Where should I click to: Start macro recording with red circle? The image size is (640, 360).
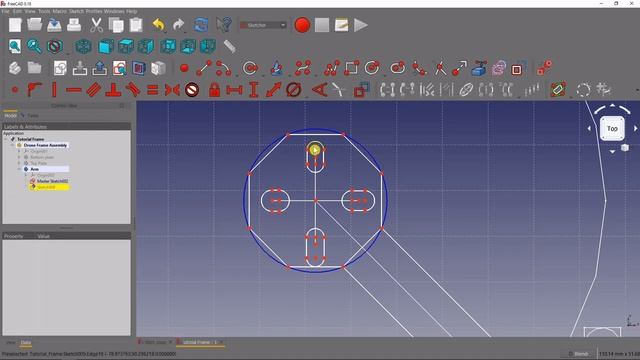tap(302, 25)
